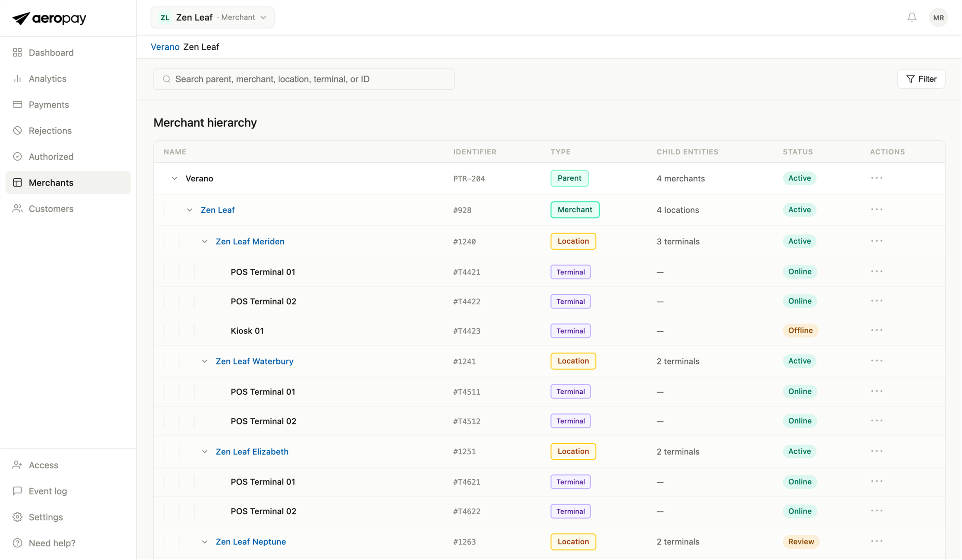Click the Access user-plus icon

(x=17, y=464)
